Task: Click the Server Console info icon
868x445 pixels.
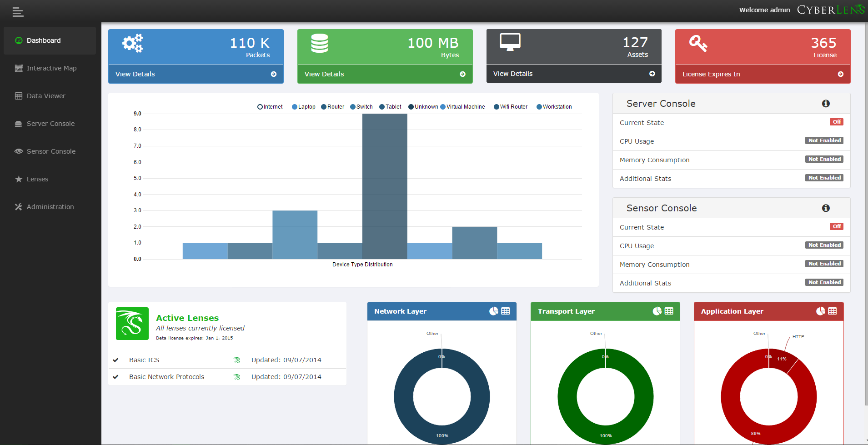Action: (x=825, y=103)
